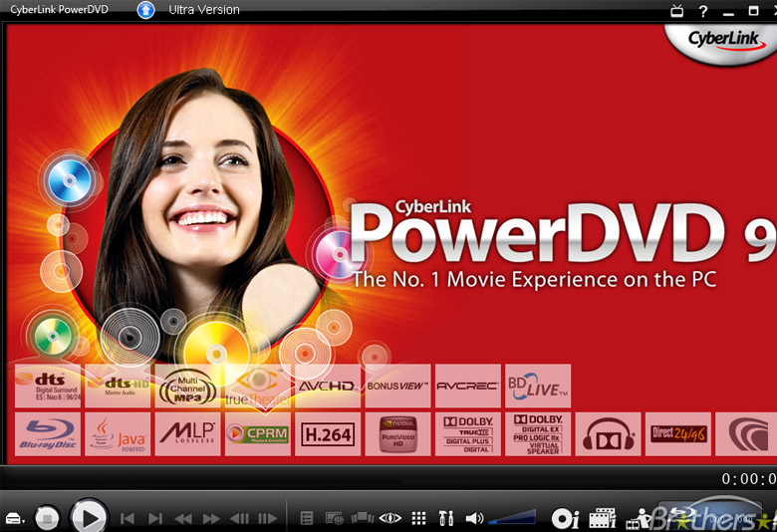Open the disc source selector dropdown
777x532 pixels.
[x=14, y=519]
